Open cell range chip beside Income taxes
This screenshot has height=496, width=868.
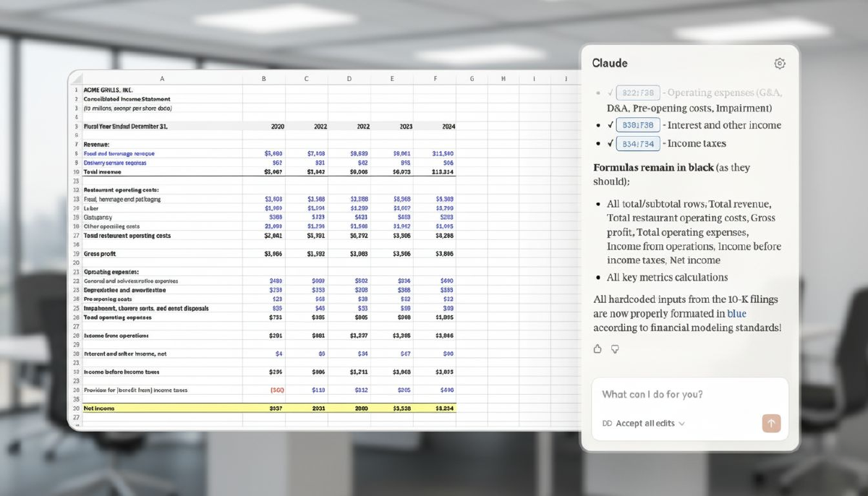tap(639, 144)
